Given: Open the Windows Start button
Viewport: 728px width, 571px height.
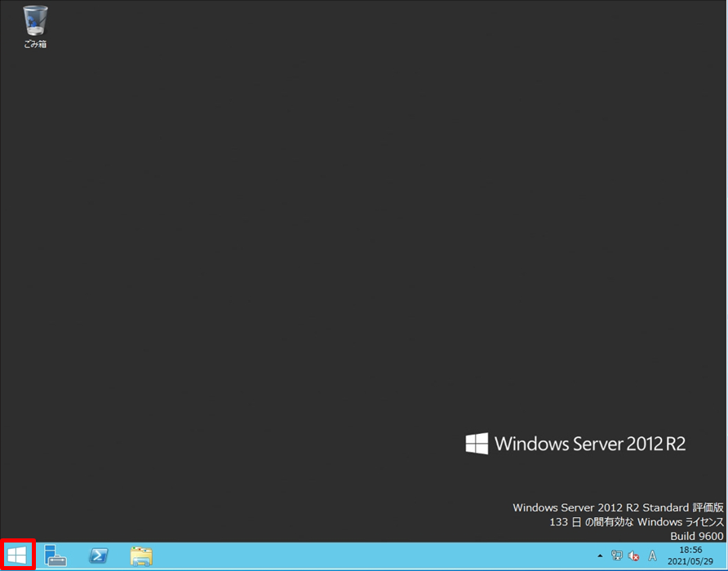Looking at the screenshot, I should coord(17,556).
